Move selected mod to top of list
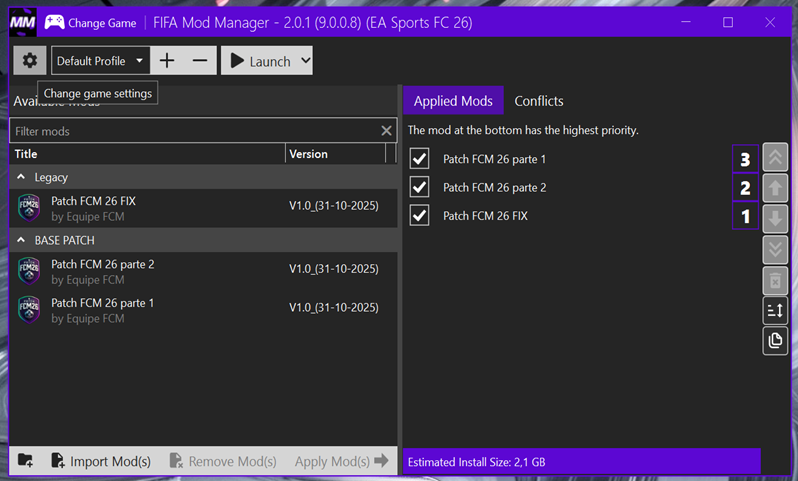The width and height of the screenshot is (798, 481). click(x=775, y=157)
